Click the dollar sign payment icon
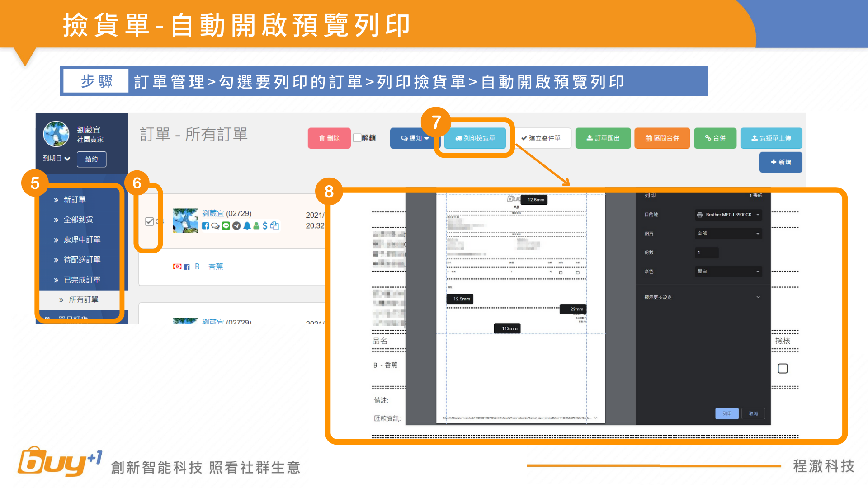868x488 pixels. 265,226
